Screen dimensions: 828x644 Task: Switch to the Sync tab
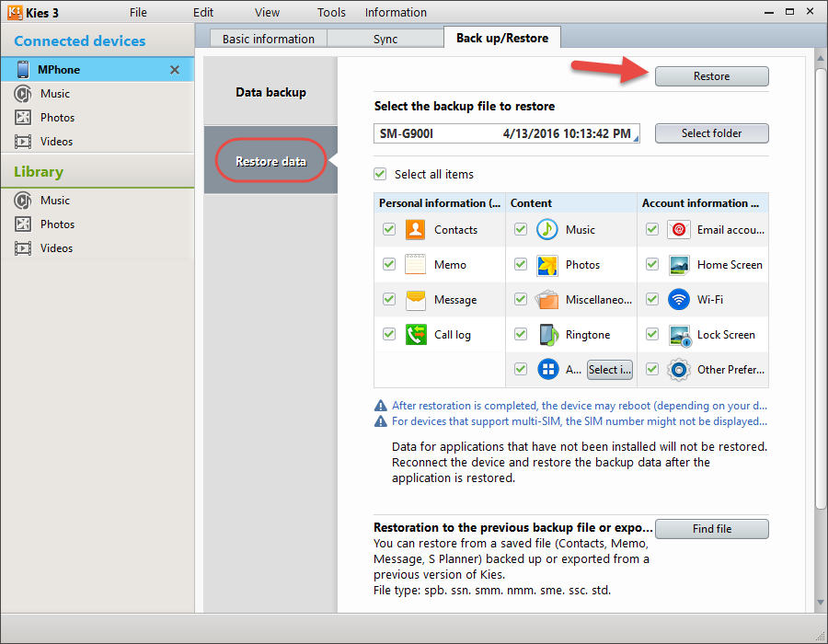click(x=385, y=39)
